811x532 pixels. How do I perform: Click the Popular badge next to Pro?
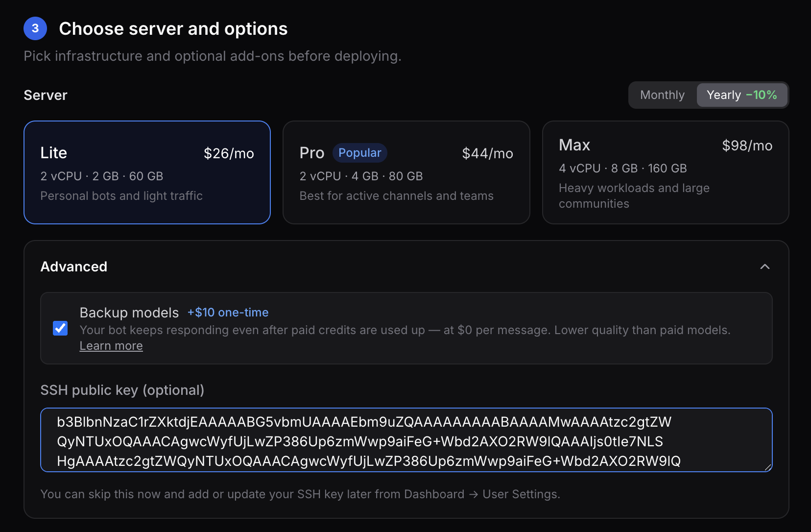pos(359,152)
